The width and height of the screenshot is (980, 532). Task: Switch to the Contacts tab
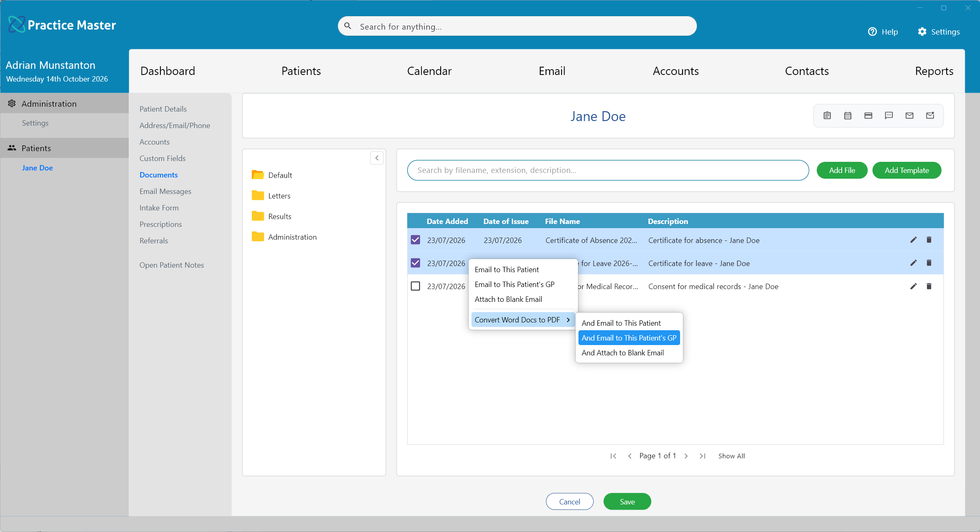coord(807,71)
